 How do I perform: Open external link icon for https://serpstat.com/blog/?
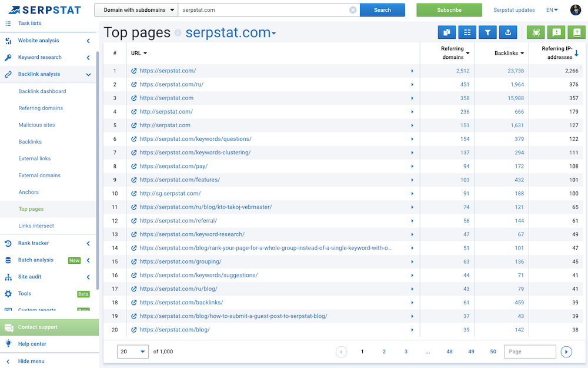tap(134, 330)
